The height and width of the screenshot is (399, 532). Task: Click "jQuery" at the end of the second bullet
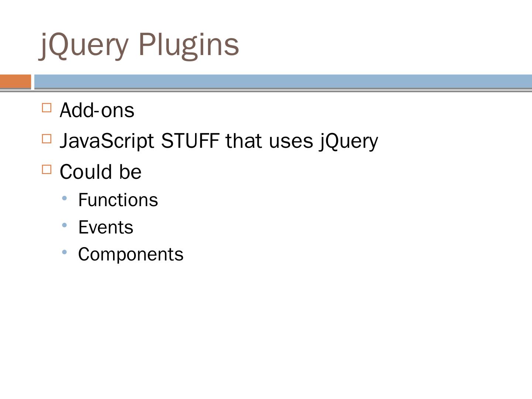(349, 141)
